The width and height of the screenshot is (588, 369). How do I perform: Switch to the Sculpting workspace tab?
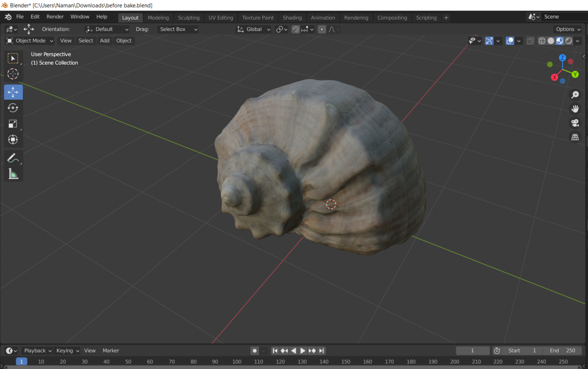coord(189,18)
